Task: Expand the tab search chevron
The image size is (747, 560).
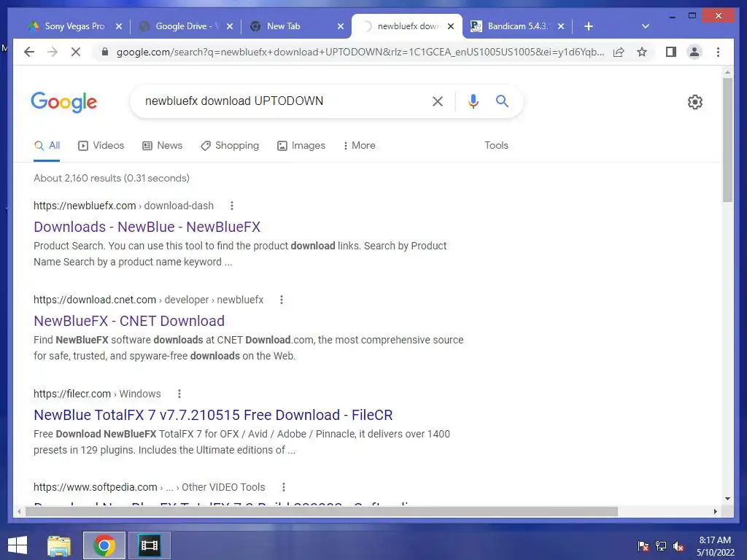Action: click(646, 26)
